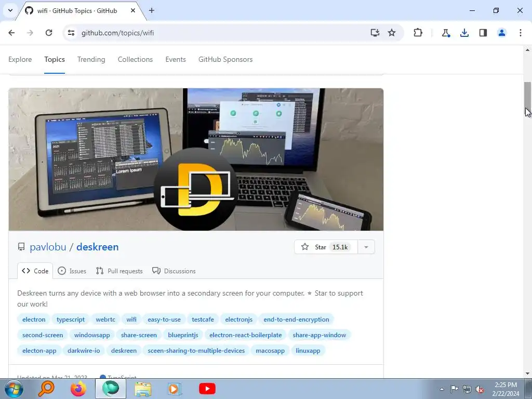Open the Windows Start menu
Viewport: 532px width, 399px height.
pos(14,389)
